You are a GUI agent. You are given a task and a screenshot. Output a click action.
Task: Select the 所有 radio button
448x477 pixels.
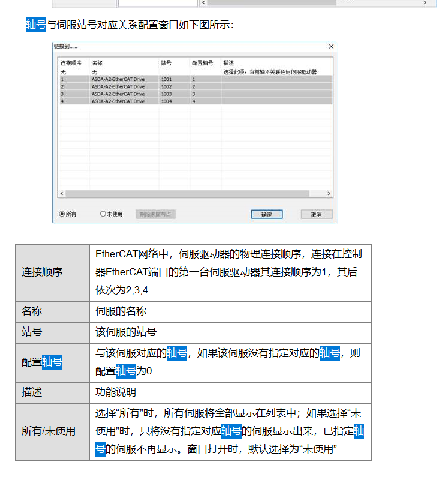pyautogui.click(x=62, y=214)
